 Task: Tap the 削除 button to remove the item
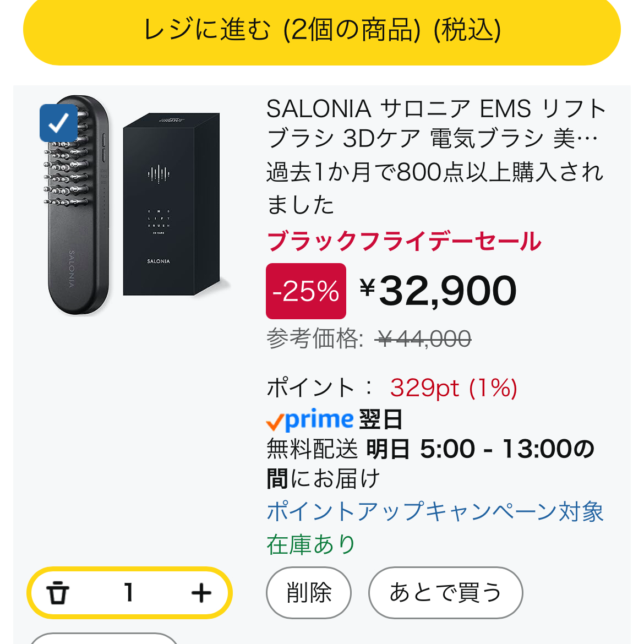[x=308, y=593]
